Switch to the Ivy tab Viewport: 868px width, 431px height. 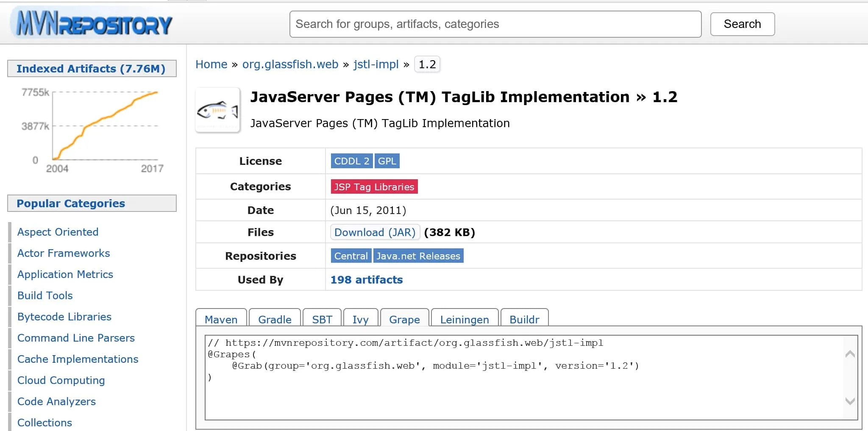[x=361, y=319]
